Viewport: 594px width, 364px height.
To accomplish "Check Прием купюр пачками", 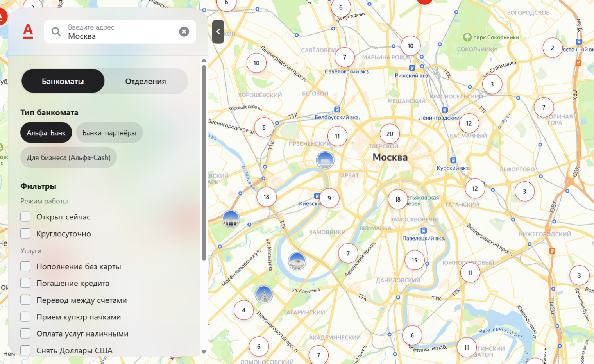I will click(x=25, y=317).
